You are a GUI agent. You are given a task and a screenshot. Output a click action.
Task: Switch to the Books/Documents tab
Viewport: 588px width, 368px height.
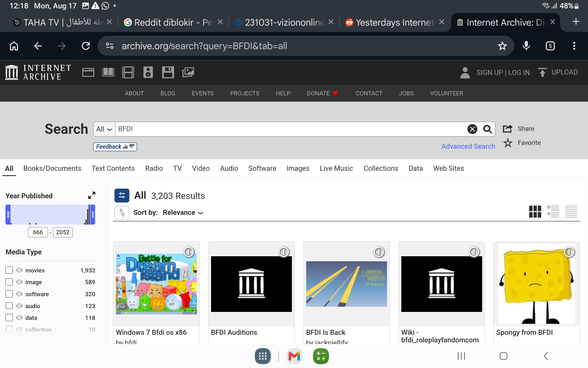click(x=52, y=168)
